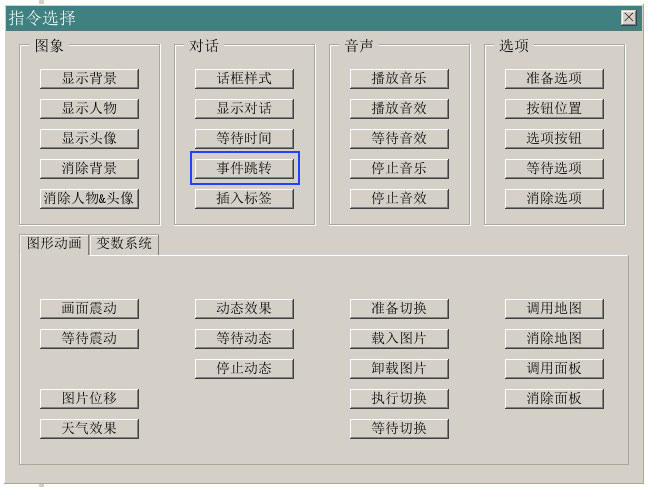
Task: Open the 话框样式 command
Action: coord(244,79)
